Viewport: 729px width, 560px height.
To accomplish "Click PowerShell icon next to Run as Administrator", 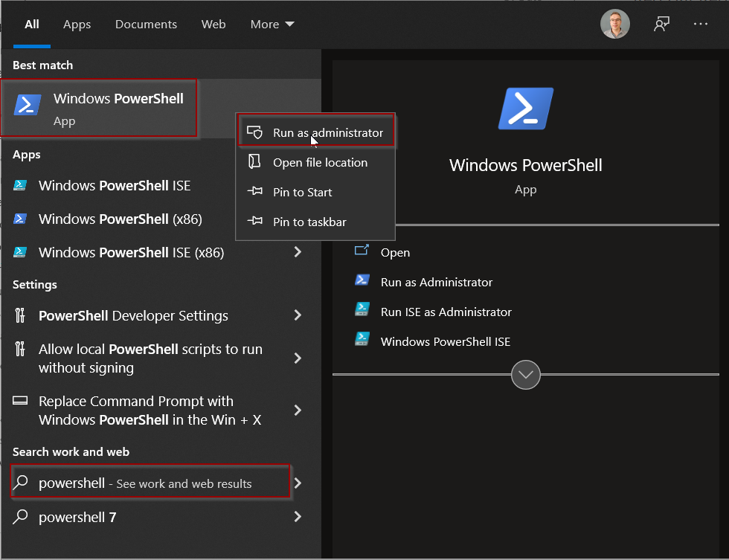I will tap(362, 280).
